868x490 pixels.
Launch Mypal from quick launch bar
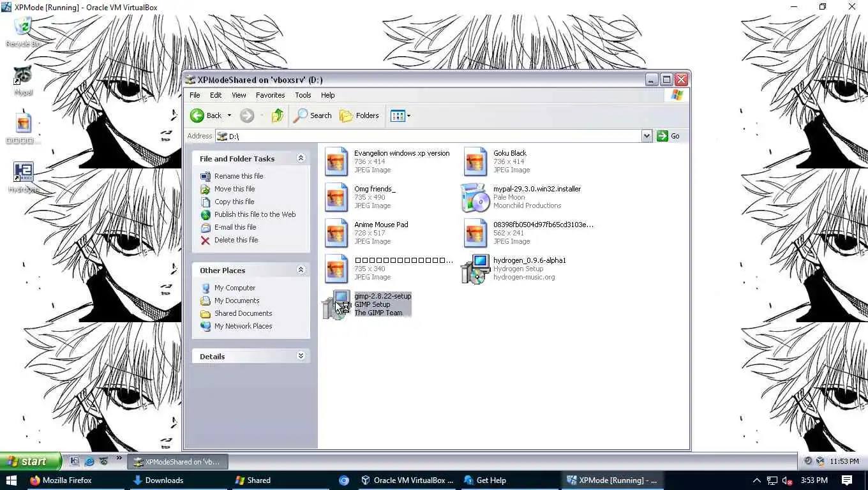103,461
